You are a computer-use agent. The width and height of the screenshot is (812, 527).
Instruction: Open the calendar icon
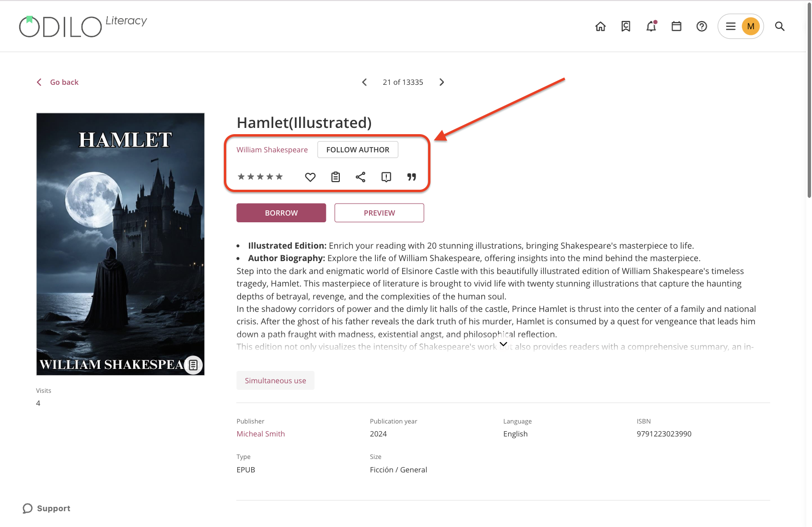(x=676, y=26)
